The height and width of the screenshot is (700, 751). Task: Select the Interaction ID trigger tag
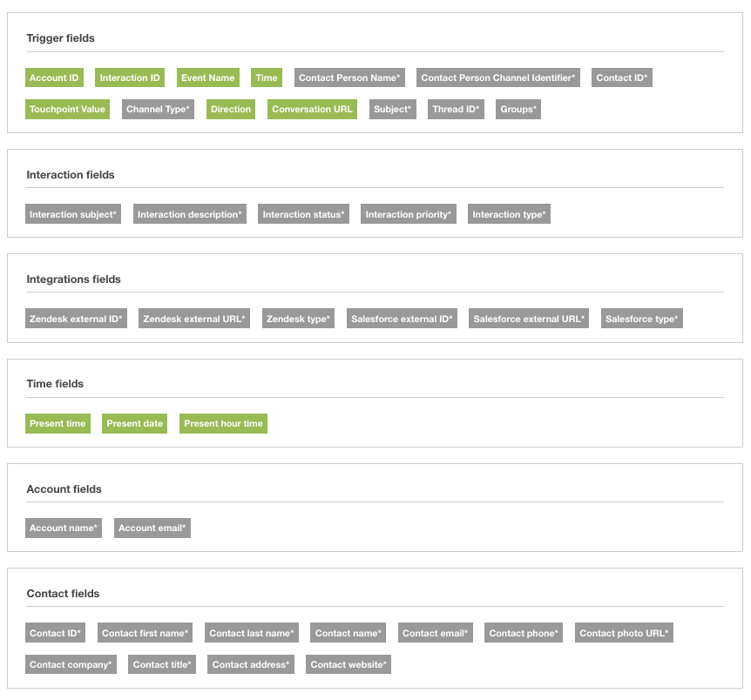click(x=130, y=78)
